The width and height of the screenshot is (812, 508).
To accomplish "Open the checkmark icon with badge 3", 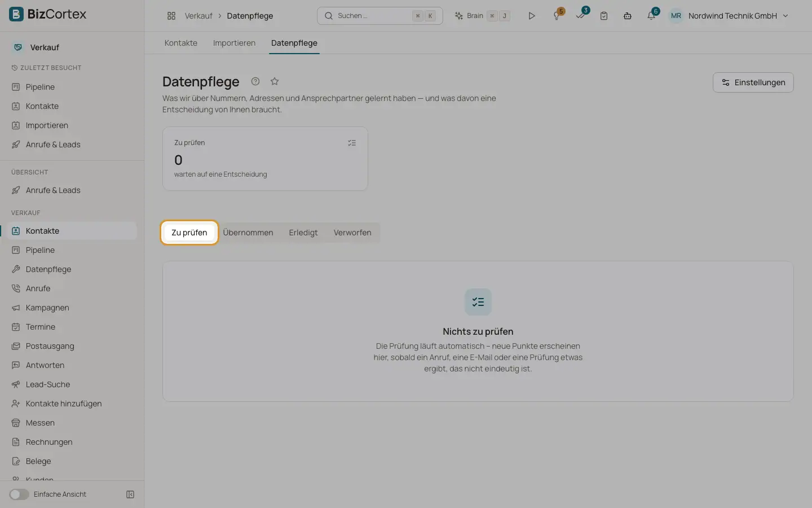I will click(581, 15).
